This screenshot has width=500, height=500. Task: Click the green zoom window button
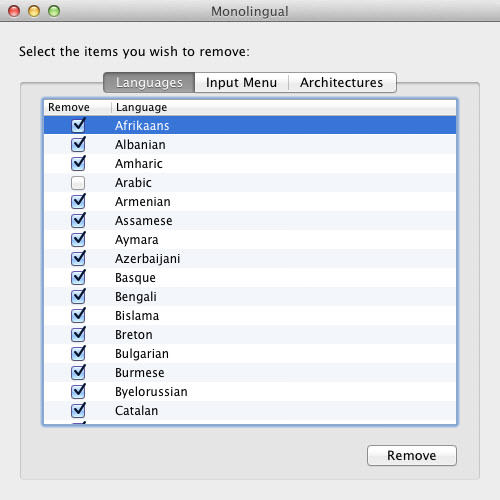coord(54,11)
